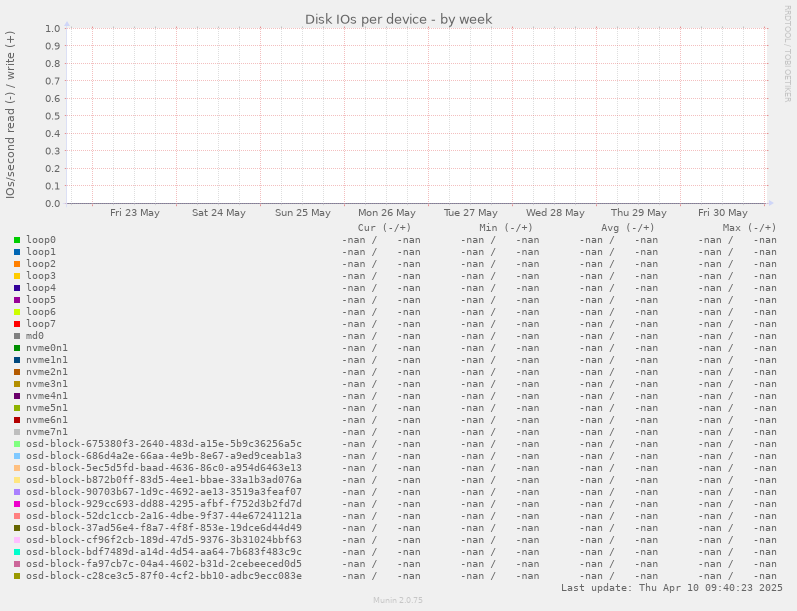This screenshot has width=797, height=611.
Task: Click the 0.5 y-axis value
Action: coord(52,116)
